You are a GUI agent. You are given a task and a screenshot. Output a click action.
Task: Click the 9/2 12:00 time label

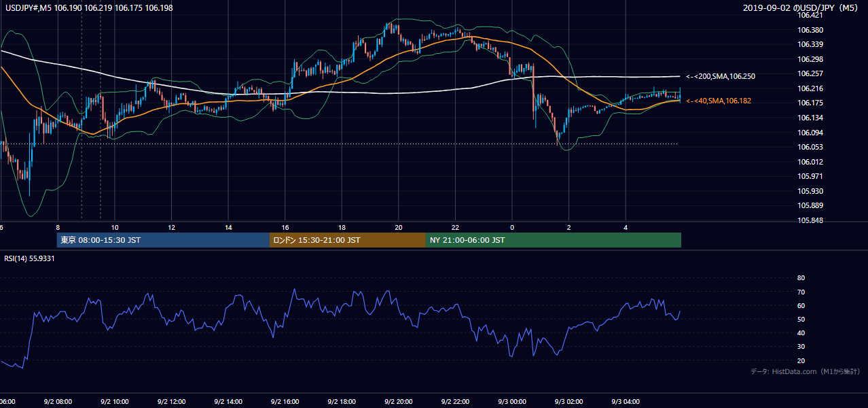(171, 401)
